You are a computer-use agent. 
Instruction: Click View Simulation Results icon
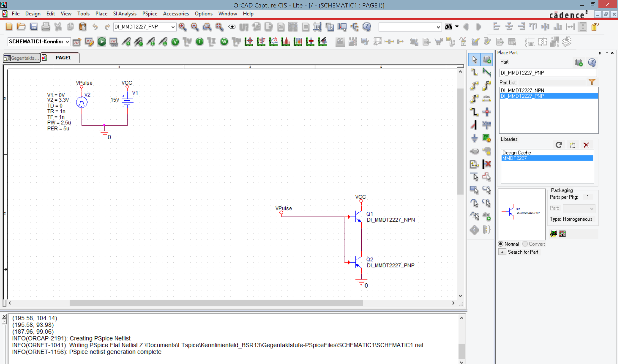tap(114, 42)
